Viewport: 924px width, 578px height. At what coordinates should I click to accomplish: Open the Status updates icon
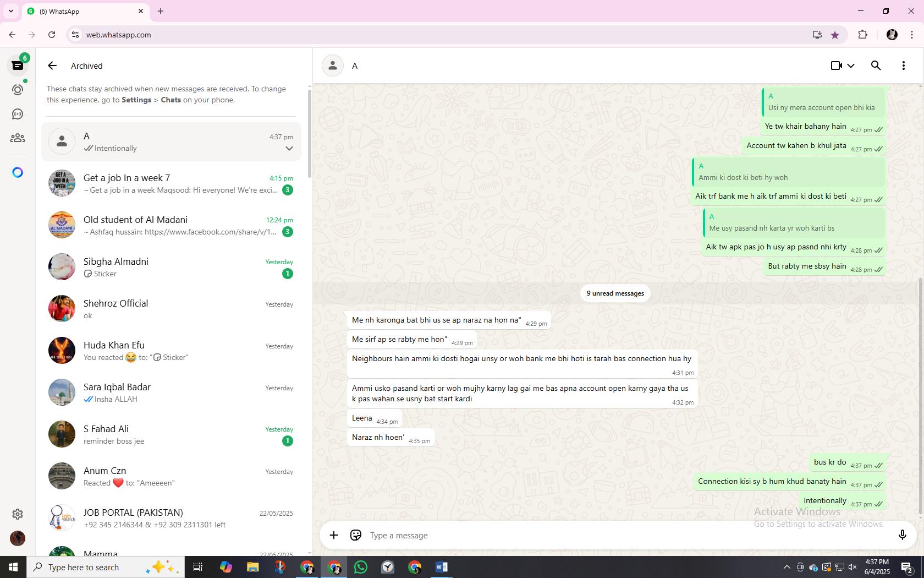tap(18, 90)
